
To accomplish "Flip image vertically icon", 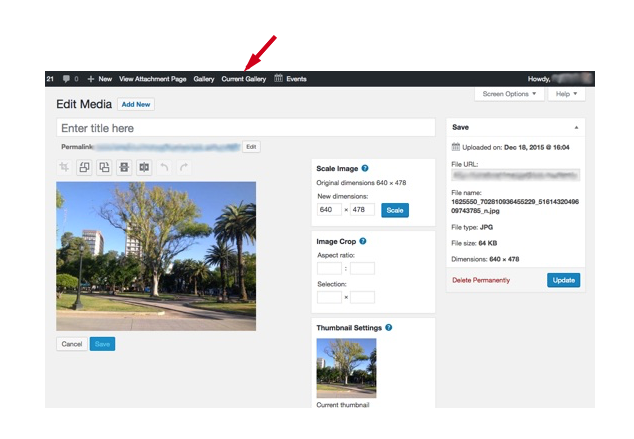I will (x=124, y=167).
